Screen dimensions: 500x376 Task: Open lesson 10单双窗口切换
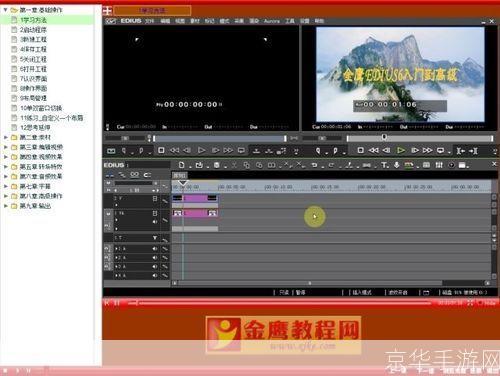41,108
